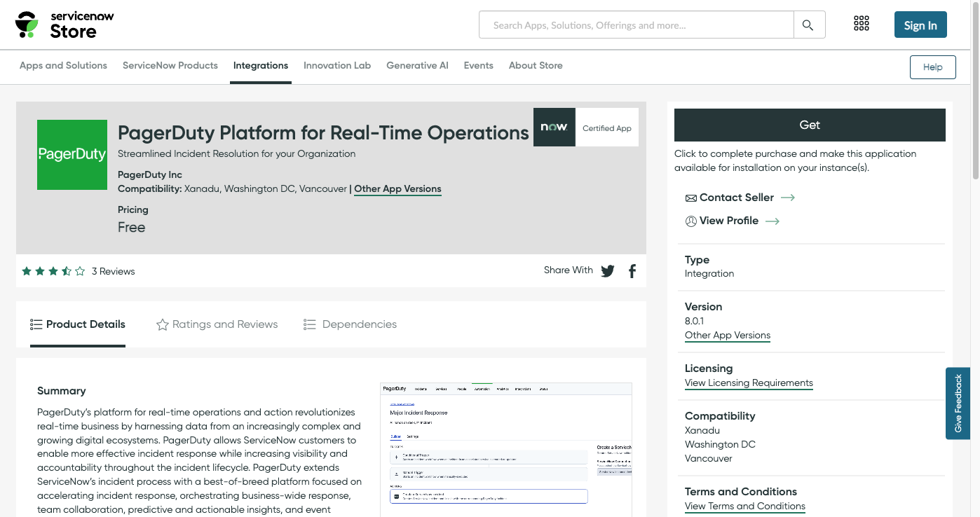The height and width of the screenshot is (517, 980).
Task: Click the PagerDuty green logo
Action: [x=72, y=155]
